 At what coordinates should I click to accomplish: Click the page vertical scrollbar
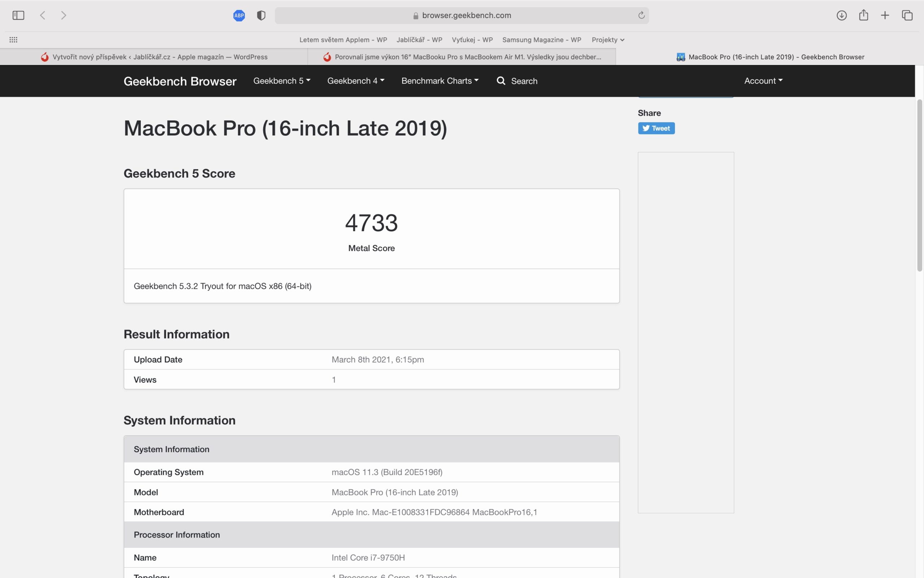[x=920, y=185]
